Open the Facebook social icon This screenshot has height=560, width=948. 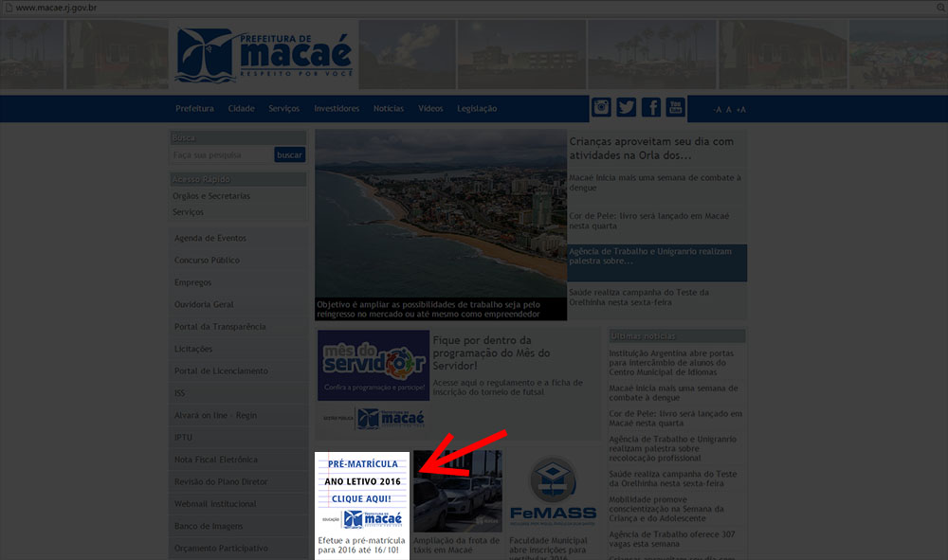tap(650, 107)
